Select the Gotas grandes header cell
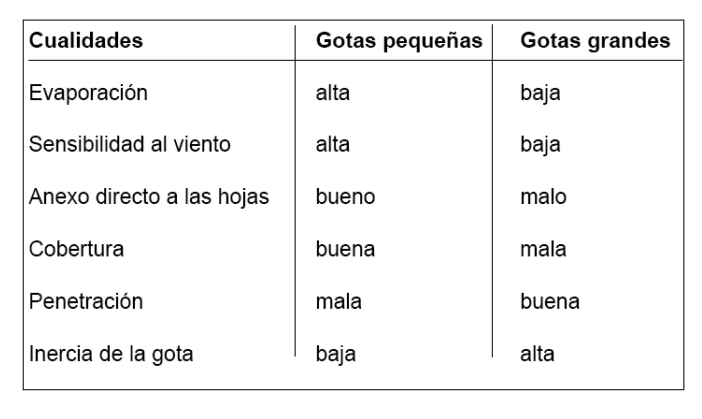Screen dimensions: 702x419 (595, 41)
